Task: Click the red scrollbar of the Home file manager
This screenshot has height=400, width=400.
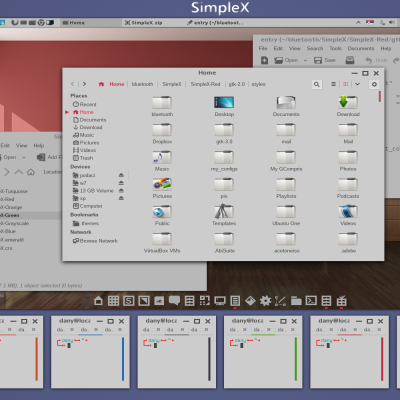Action: (x=380, y=96)
